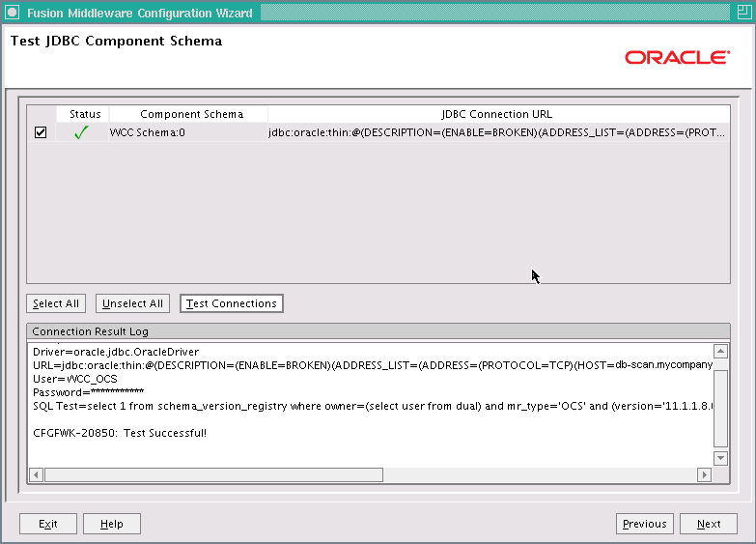Click the Oracle logo

click(678, 57)
